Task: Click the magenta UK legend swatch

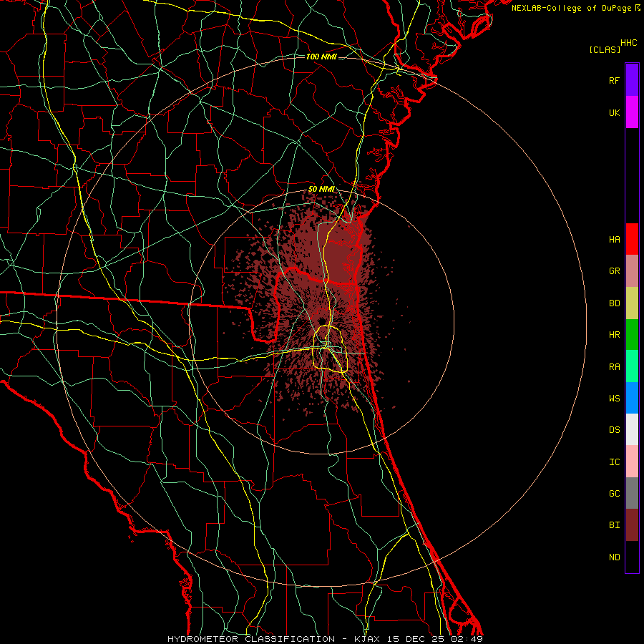Action: click(x=632, y=112)
